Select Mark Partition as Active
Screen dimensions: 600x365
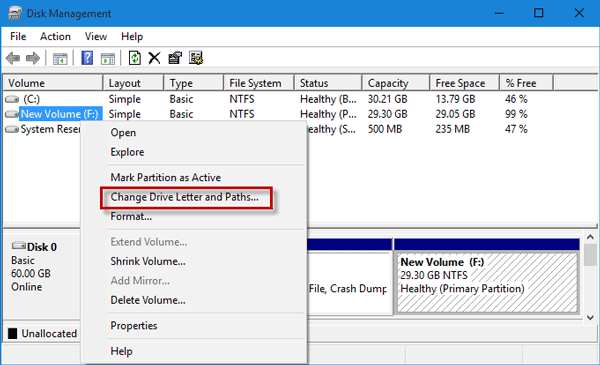coord(194,178)
